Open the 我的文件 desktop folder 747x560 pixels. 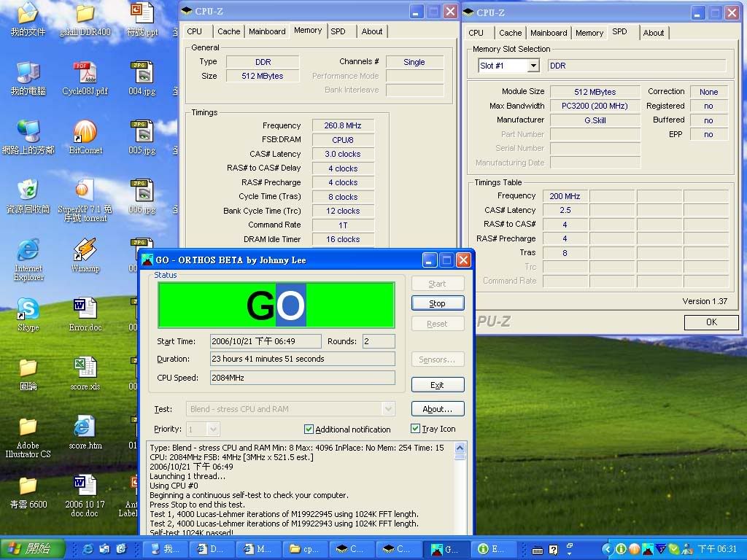[28, 19]
